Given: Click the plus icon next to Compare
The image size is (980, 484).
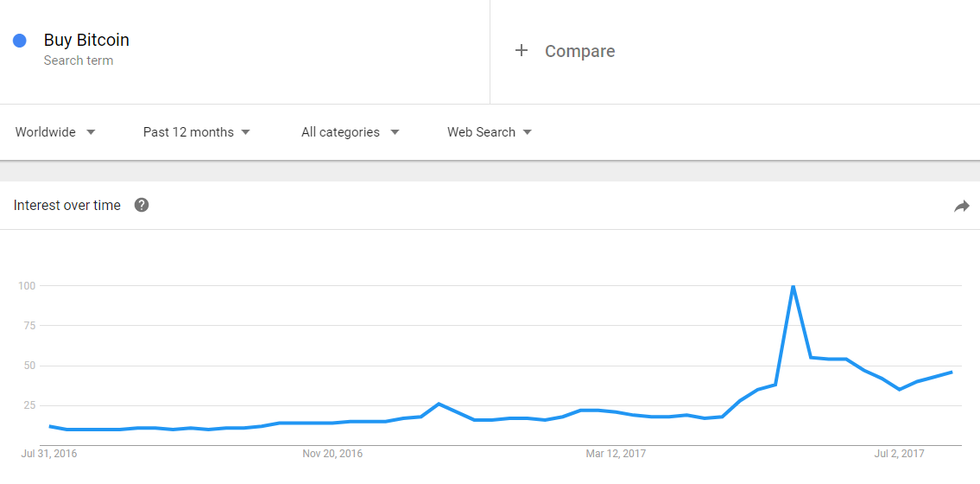Looking at the screenshot, I should [521, 51].
